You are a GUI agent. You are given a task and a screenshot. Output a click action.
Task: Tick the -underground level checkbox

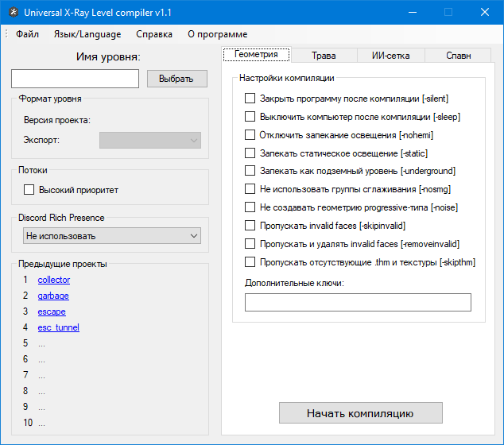tap(250, 171)
